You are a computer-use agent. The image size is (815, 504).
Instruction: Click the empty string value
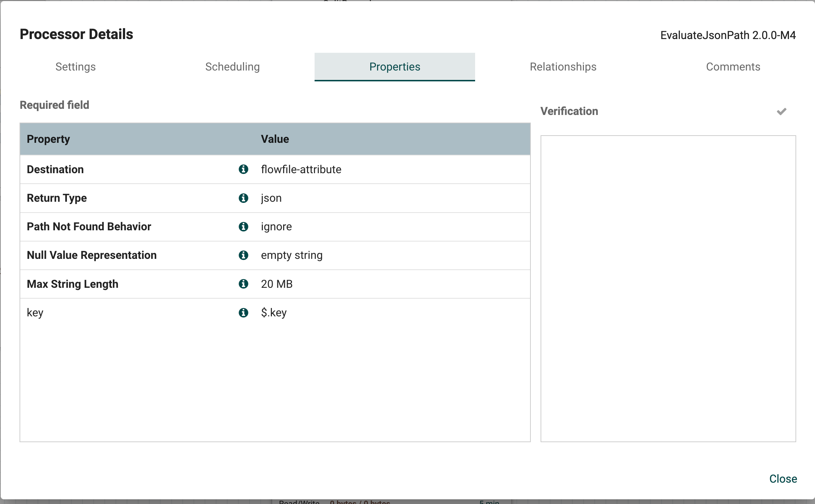pos(291,255)
